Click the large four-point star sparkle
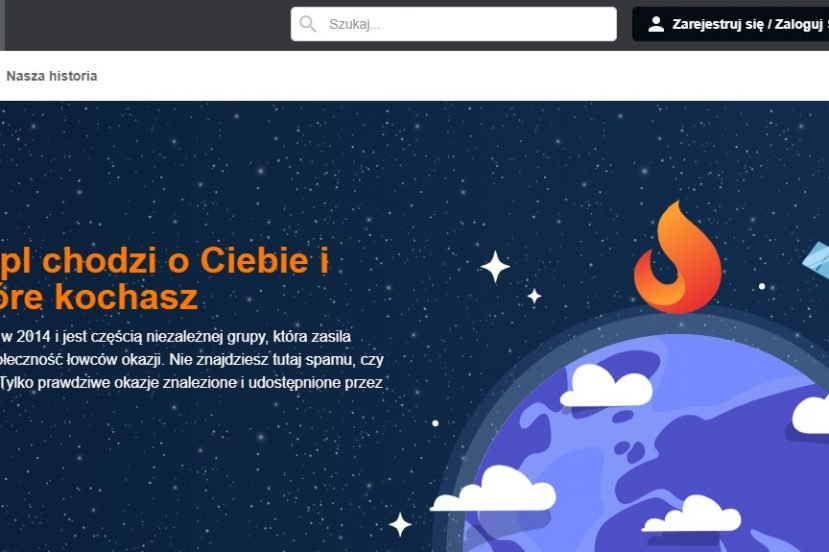Image resolution: width=829 pixels, height=552 pixels. 495,266
